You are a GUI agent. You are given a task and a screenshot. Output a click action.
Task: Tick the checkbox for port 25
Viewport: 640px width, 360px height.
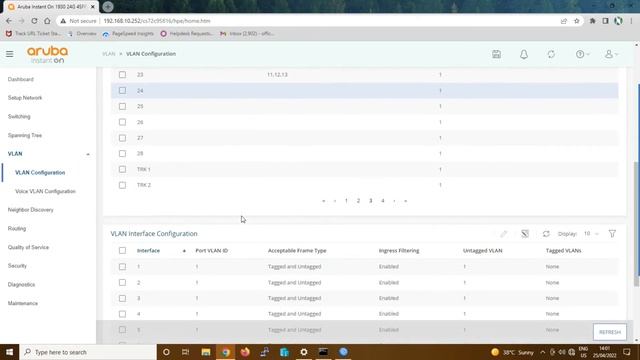pos(122,106)
